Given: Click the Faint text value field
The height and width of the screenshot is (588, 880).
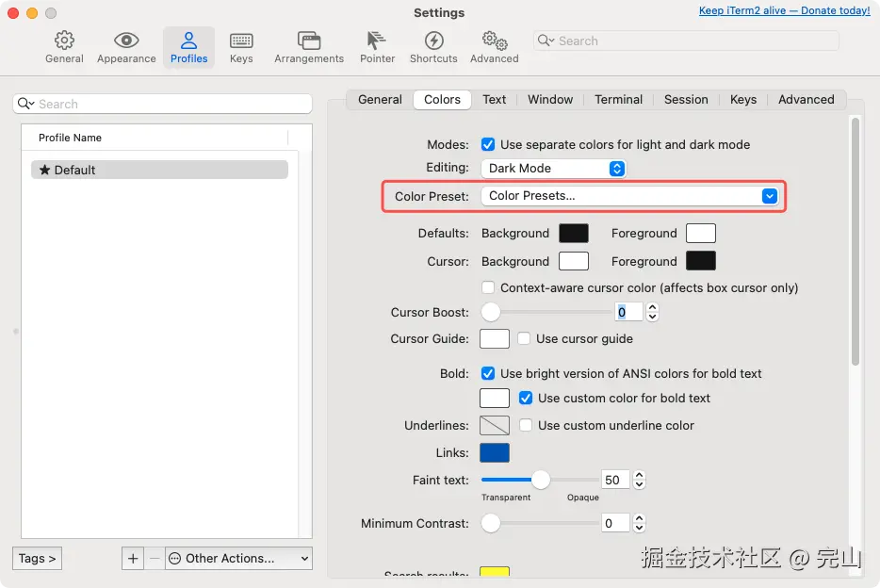Looking at the screenshot, I should (x=615, y=480).
